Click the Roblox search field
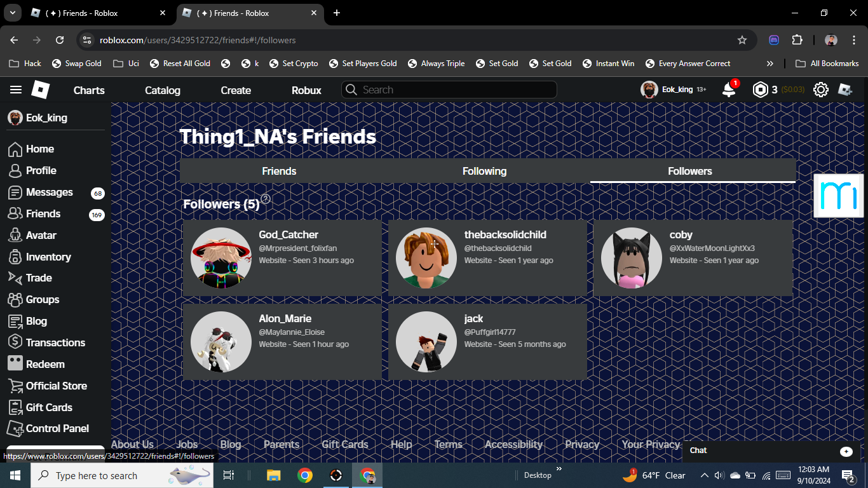Image resolution: width=868 pixels, height=488 pixels. pyautogui.click(x=449, y=90)
